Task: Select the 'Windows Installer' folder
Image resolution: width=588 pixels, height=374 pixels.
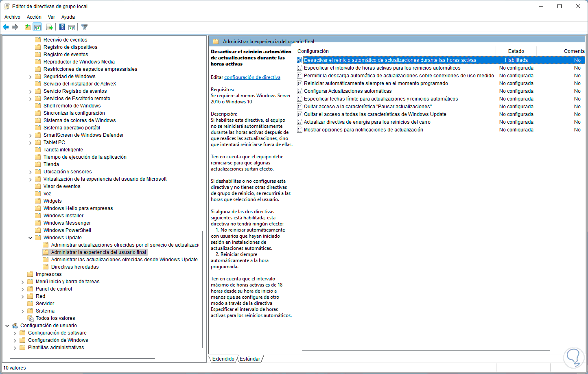Action: click(x=63, y=216)
